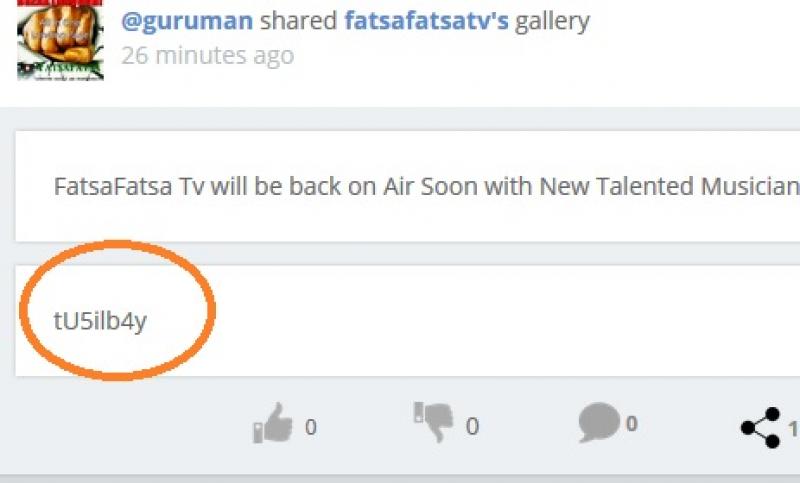This screenshot has width=800, height=483.
Task: Click the comment count beside the speech bubble
Action: [632, 423]
